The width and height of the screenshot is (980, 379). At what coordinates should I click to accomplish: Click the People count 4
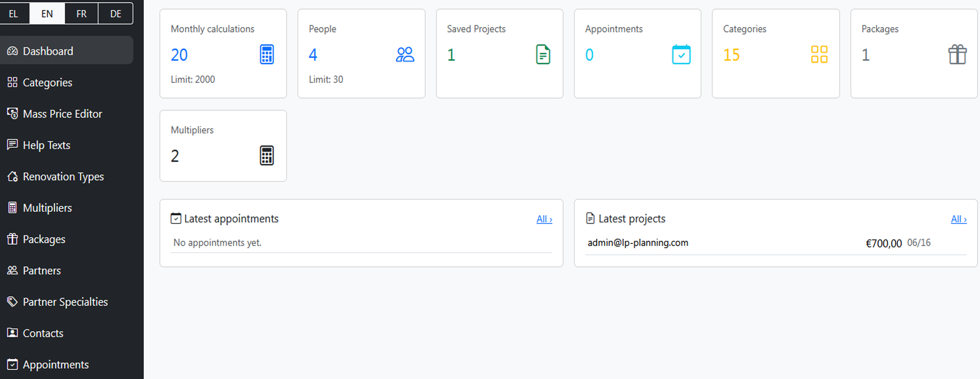pyautogui.click(x=313, y=55)
